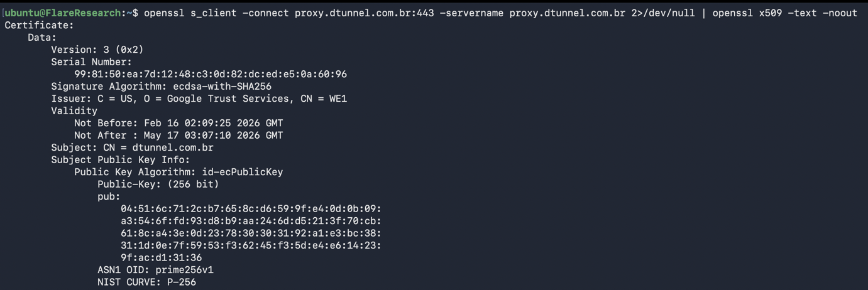Click the Signature Algorithm ecdsa-with-SHA256 line
Image resolution: width=868 pixels, height=290 pixels.
[162, 87]
